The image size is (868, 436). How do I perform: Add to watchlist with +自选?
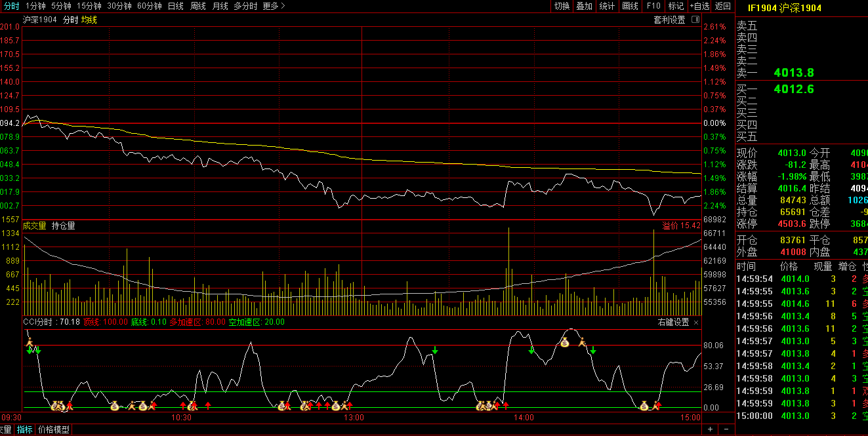[699, 6]
